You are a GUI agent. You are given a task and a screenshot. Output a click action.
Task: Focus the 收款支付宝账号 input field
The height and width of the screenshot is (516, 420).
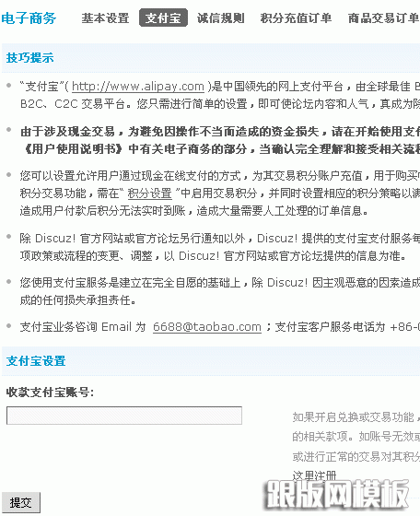[124, 416]
